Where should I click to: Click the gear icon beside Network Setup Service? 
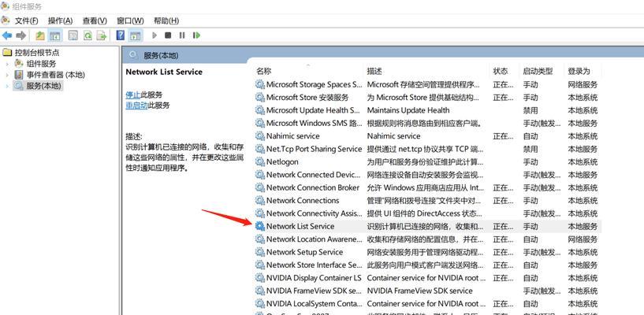coord(259,252)
